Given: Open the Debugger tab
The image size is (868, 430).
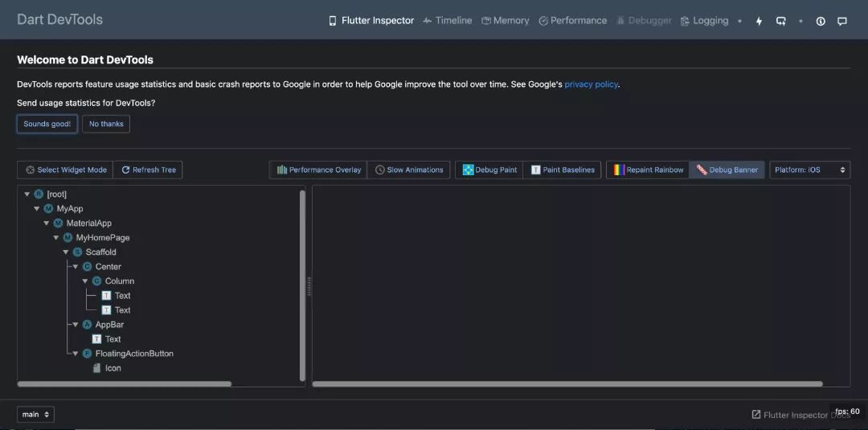Looking at the screenshot, I should 644,20.
